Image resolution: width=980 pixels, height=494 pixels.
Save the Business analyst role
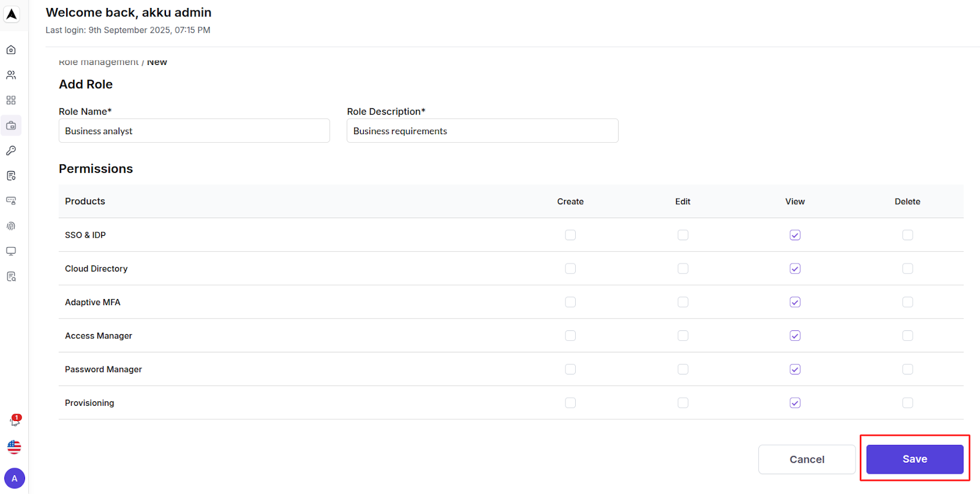pyautogui.click(x=914, y=458)
